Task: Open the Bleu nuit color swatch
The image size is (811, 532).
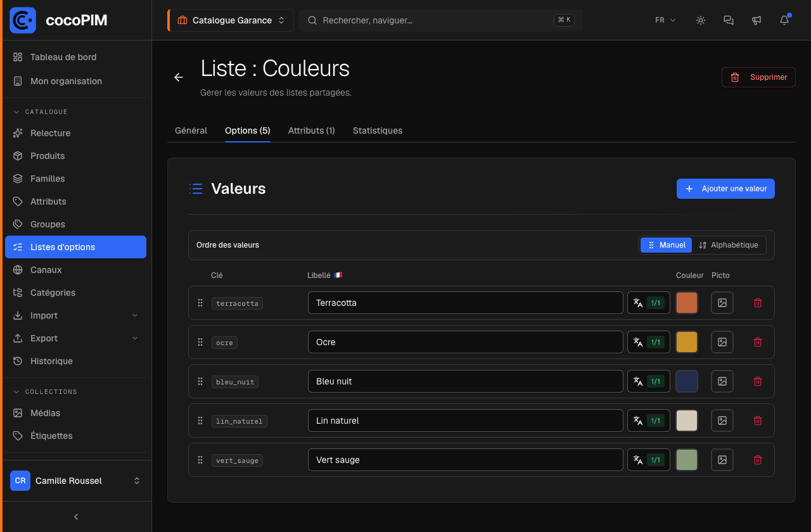Action: (687, 381)
